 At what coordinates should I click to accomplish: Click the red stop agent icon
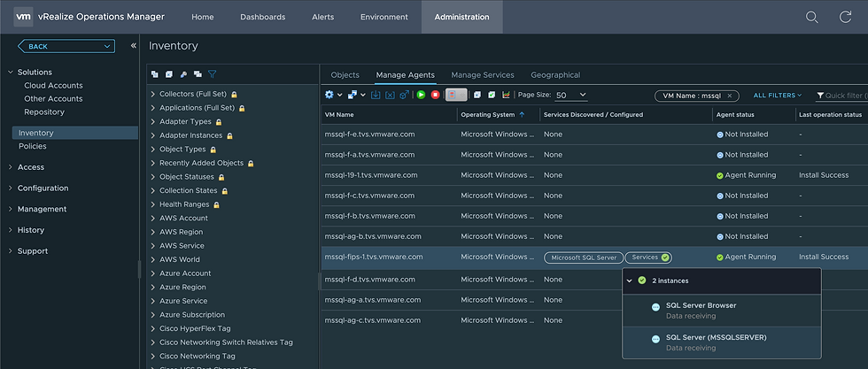coord(435,95)
